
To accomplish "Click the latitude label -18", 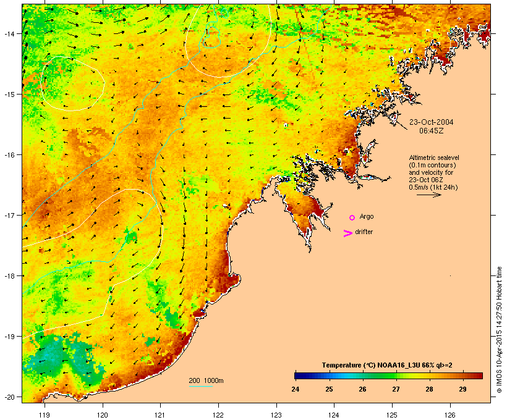I will click(x=9, y=276).
